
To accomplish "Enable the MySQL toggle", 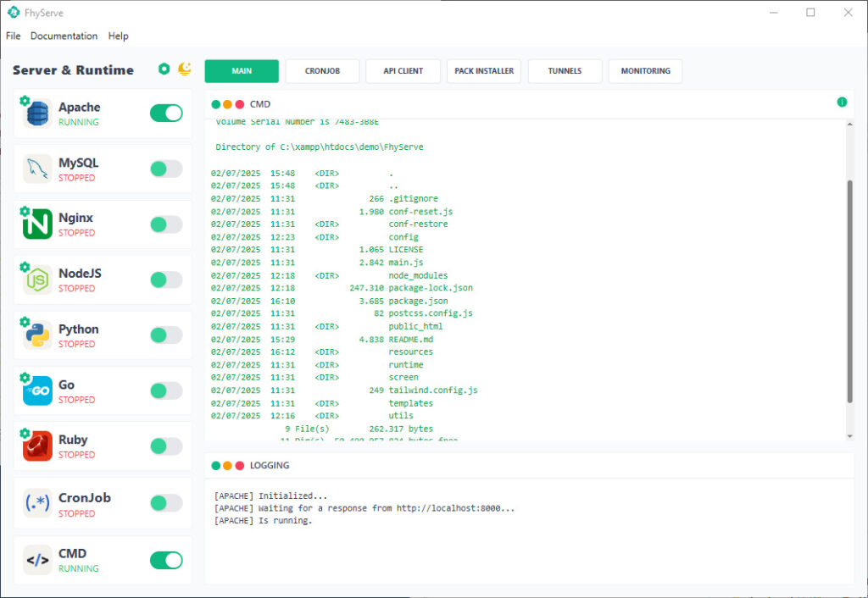I will point(166,169).
